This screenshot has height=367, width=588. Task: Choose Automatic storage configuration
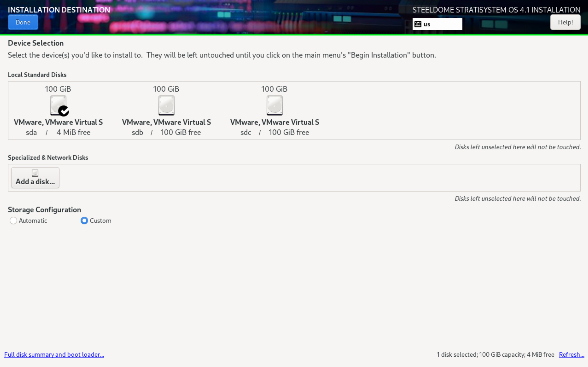click(13, 220)
